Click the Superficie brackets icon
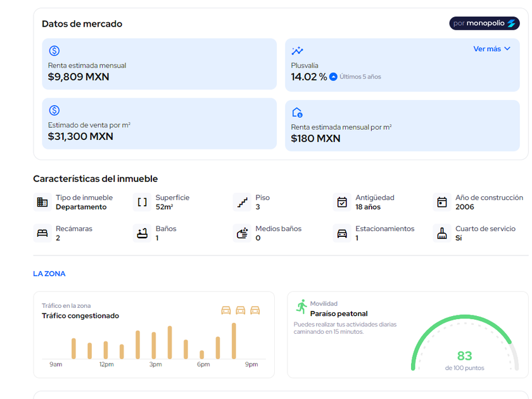This screenshot has width=532, height=399. click(x=142, y=202)
